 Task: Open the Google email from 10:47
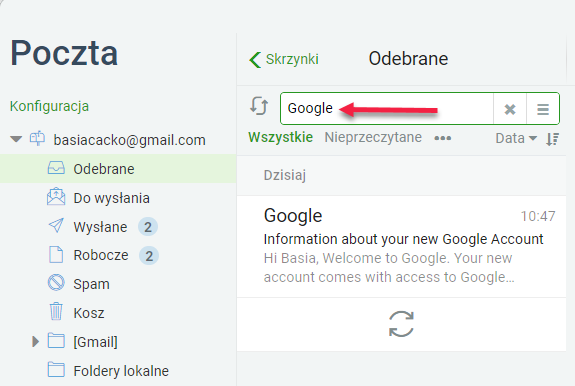(x=402, y=246)
